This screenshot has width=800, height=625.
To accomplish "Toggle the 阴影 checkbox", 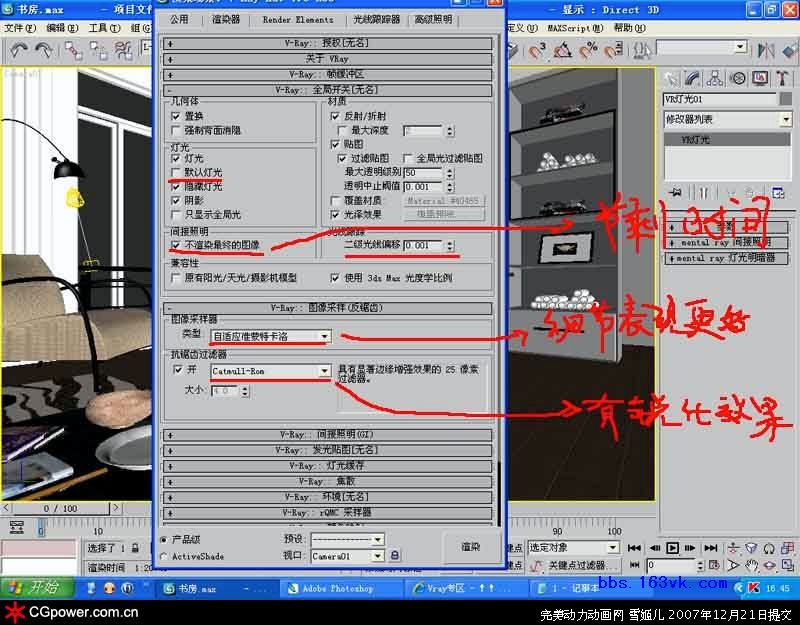I will pyautogui.click(x=176, y=201).
